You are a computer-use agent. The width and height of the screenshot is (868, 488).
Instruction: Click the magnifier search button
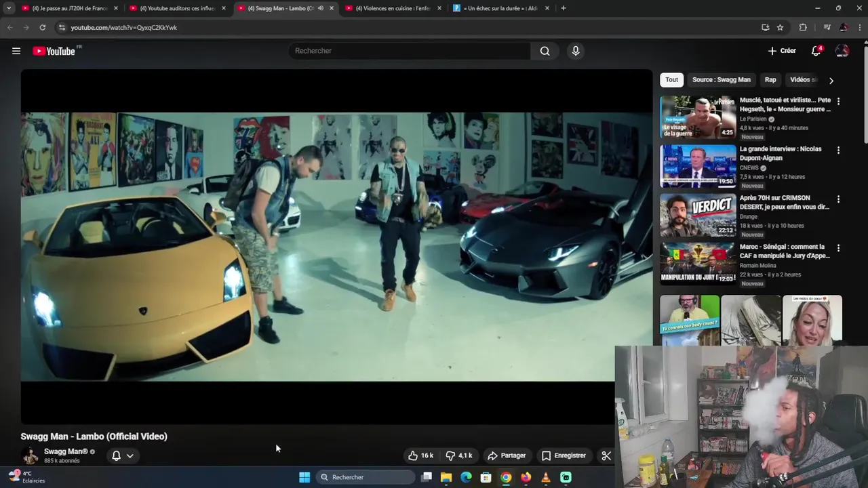(545, 51)
